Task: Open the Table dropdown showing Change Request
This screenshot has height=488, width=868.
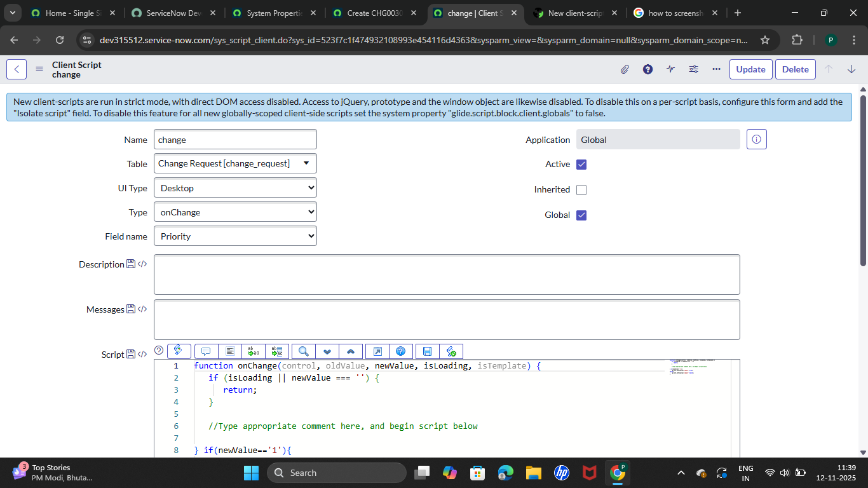Action: click(235, 163)
